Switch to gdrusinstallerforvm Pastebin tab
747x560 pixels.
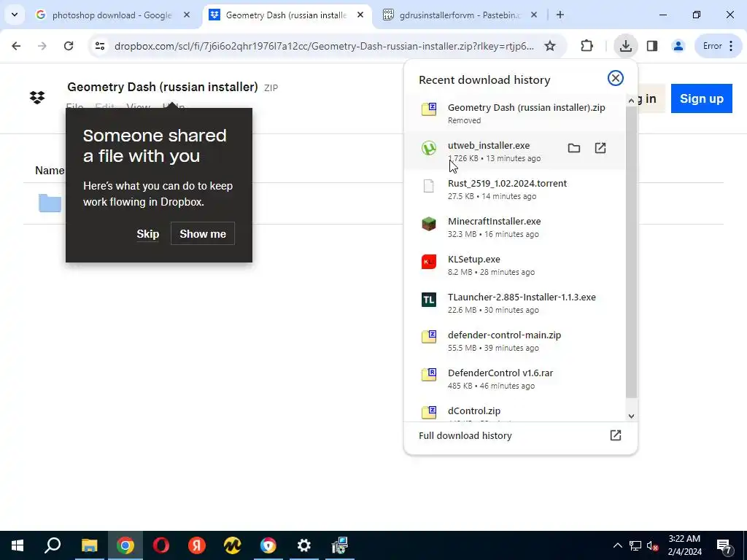point(460,15)
